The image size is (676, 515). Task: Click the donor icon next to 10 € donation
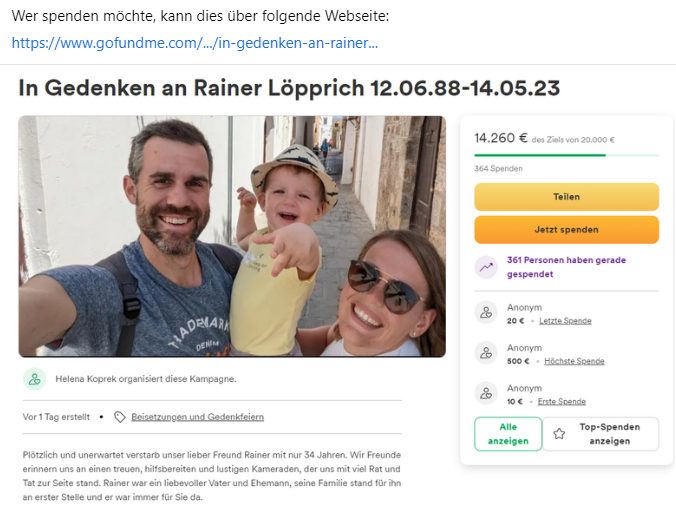486,393
